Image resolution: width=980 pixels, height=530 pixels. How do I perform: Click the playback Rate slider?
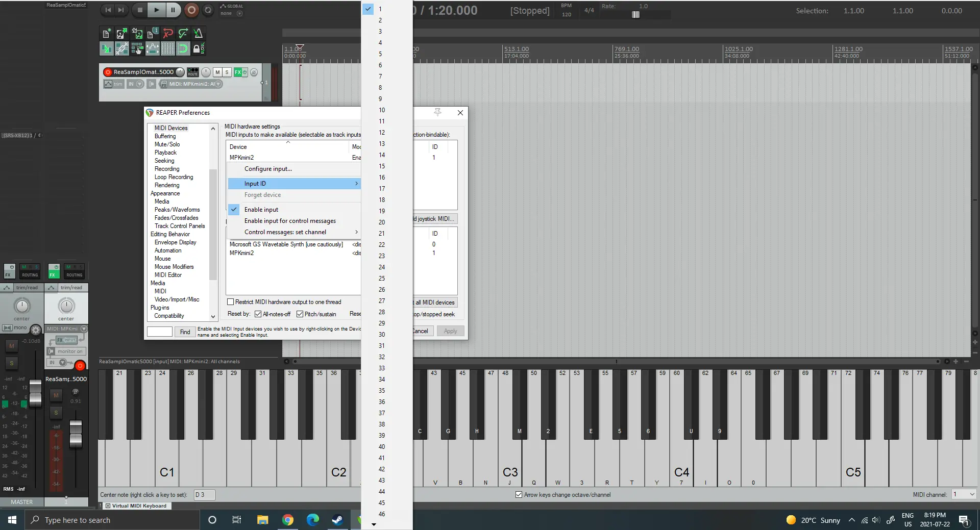pyautogui.click(x=635, y=15)
